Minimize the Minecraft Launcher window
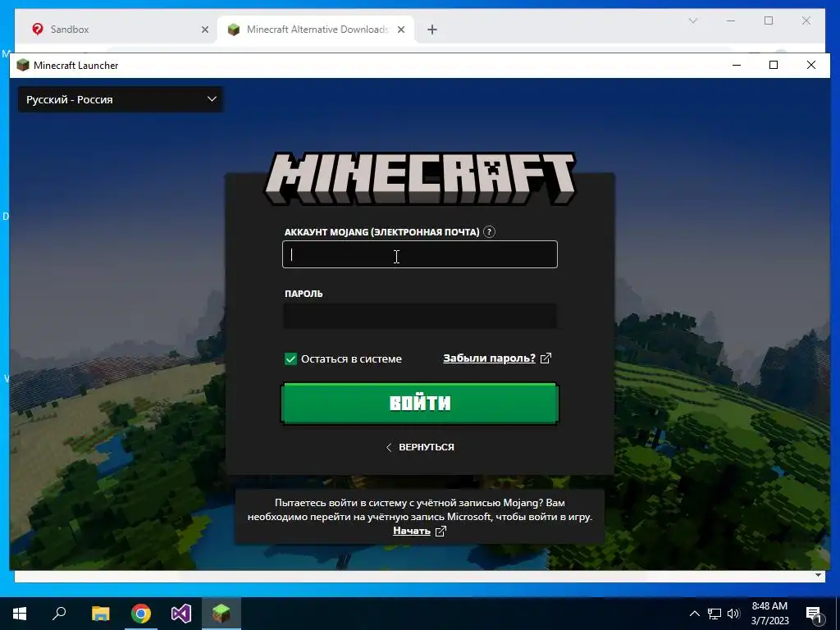Viewport: 840px width, 630px height. (737, 66)
